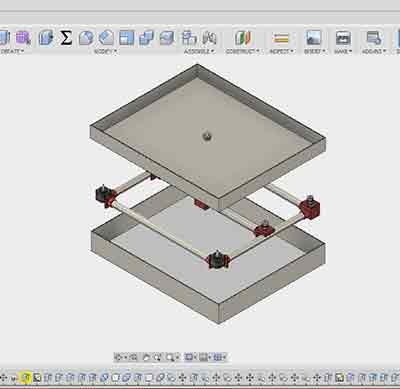This screenshot has width=400, height=389.
Task: Open the Create dropdown menu
Action: pyautogui.click(x=12, y=52)
